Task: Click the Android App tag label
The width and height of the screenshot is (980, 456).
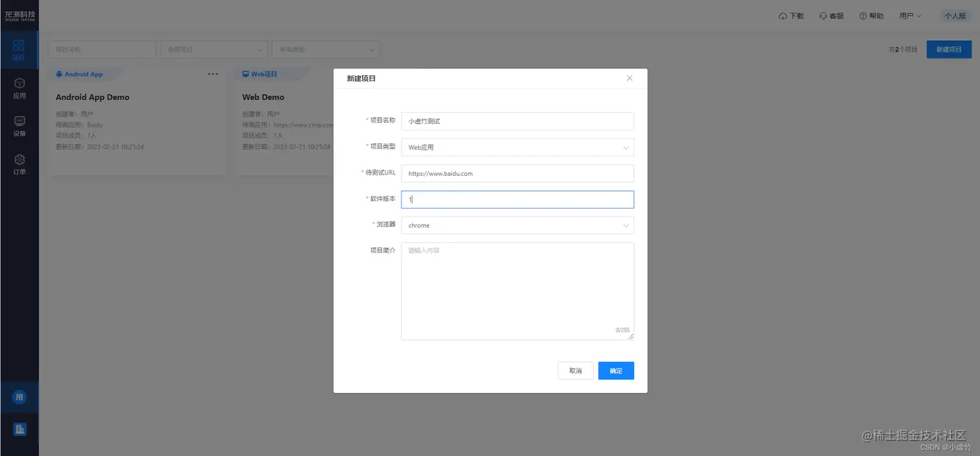Action: tap(84, 74)
